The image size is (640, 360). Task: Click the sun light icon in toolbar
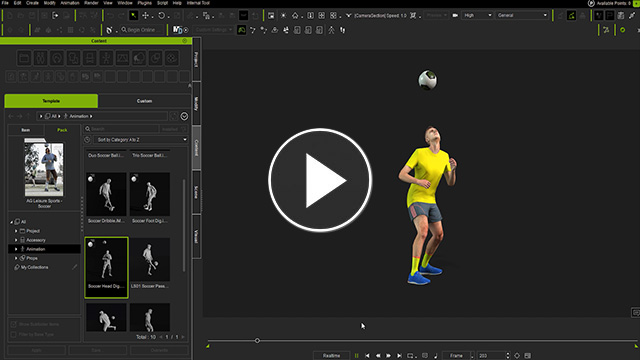283,16
